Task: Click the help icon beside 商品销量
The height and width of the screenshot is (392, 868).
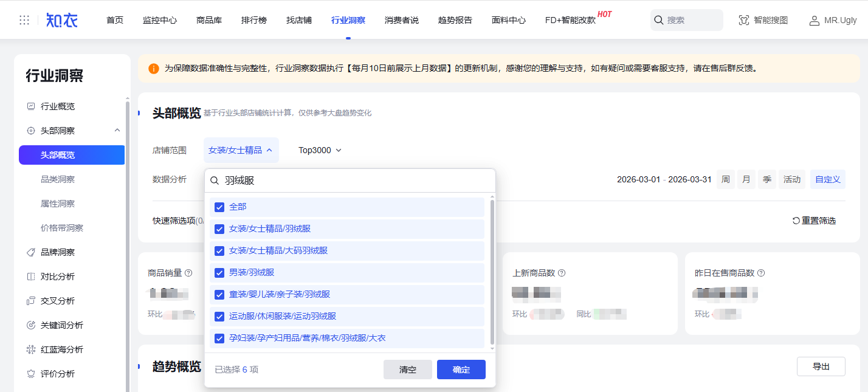Action: (188, 273)
